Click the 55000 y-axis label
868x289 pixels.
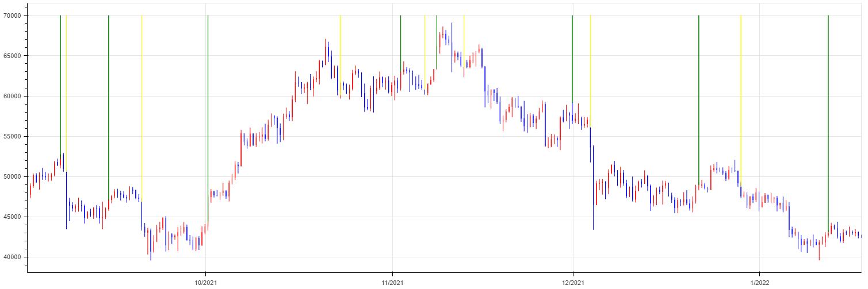pyautogui.click(x=13, y=136)
